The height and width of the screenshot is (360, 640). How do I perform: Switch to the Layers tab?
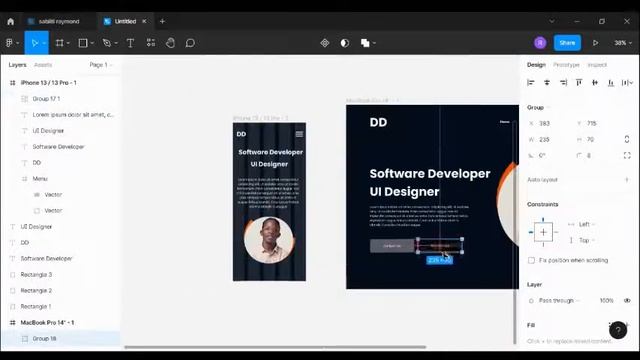pos(17,65)
